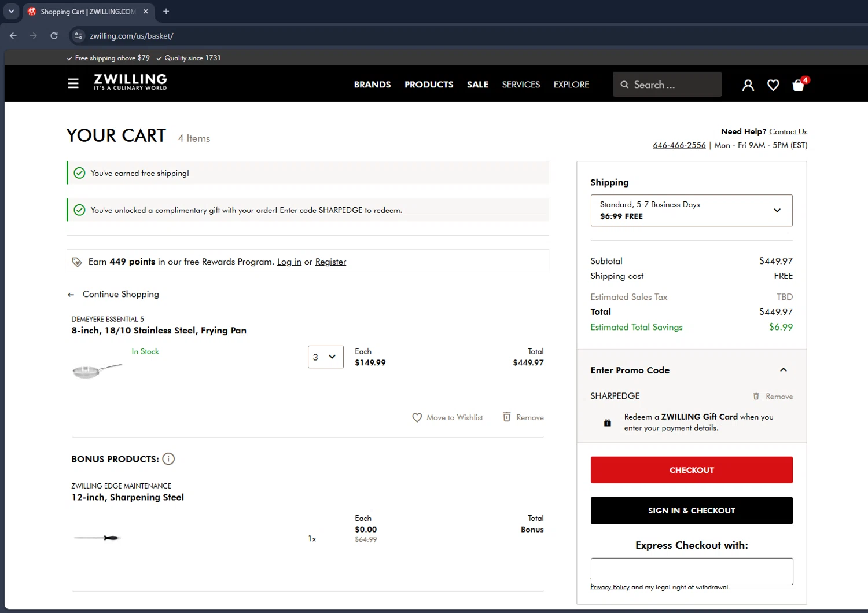This screenshot has height=613, width=868.
Task: Click the Estimated Total Savings label
Action: click(x=637, y=327)
